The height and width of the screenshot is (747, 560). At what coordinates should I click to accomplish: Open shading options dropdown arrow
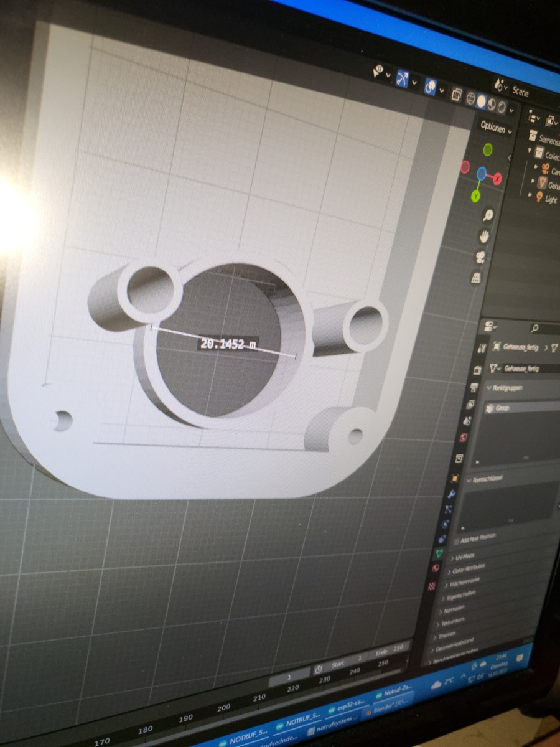511,110
